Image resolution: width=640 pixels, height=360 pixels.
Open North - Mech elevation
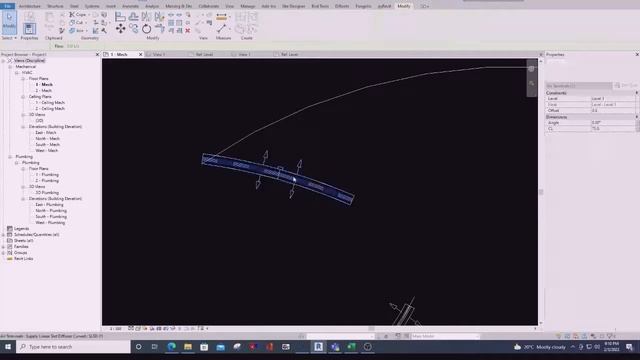click(47, 139)
